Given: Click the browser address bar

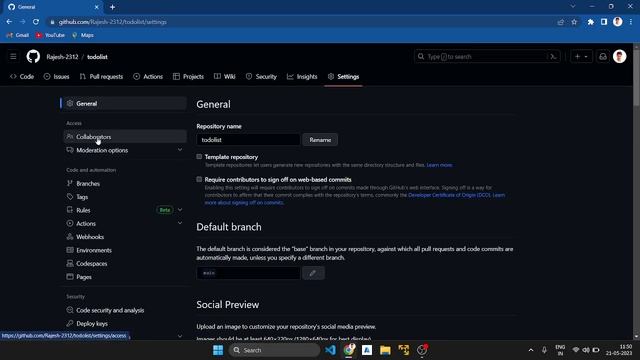Looking at the screenshot, I should click(x=302, y=22).
